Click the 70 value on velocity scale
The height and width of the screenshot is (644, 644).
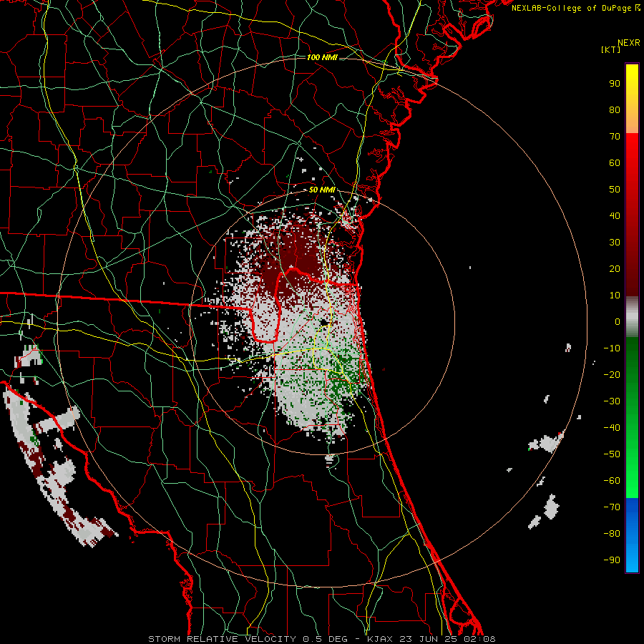click(615, 137)
